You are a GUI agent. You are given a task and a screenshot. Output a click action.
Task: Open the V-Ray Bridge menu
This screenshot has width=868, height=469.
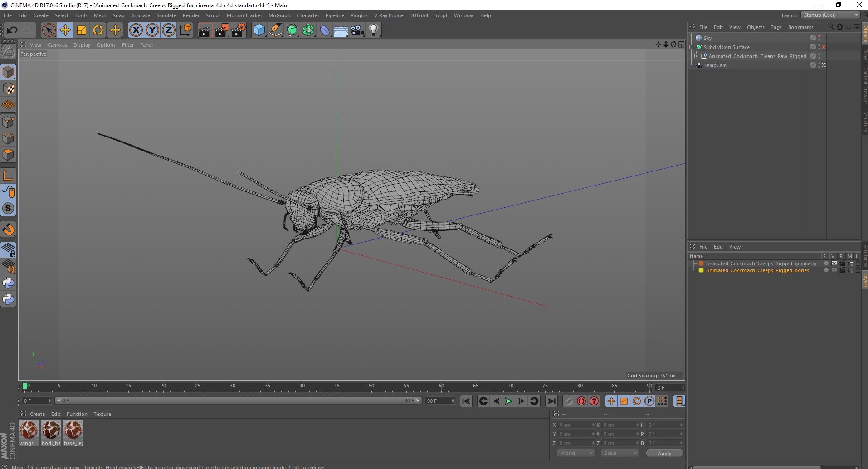click(389, 15)
